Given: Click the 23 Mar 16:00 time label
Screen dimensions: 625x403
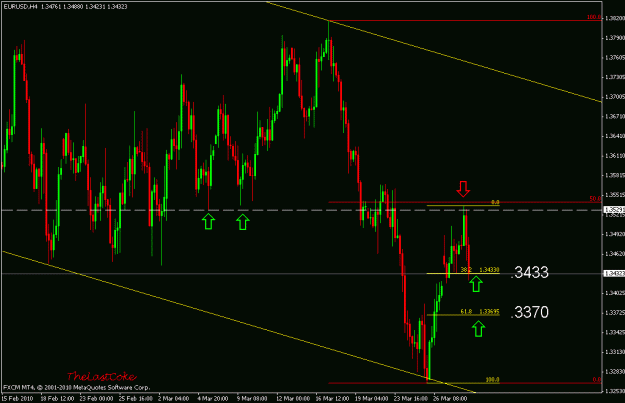Looking at the screenshot, I should (411, 399).
